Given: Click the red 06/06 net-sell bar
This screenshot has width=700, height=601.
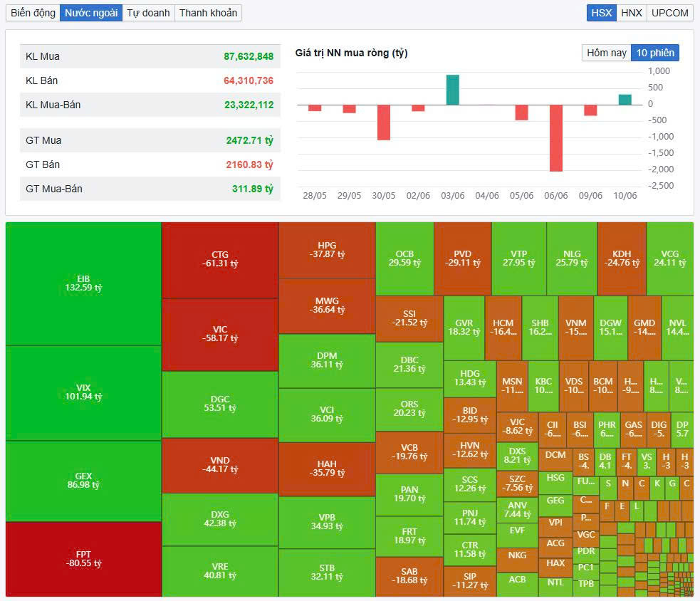Looking at the screenshot, I should pyautogui.click(x=556, y=138).
